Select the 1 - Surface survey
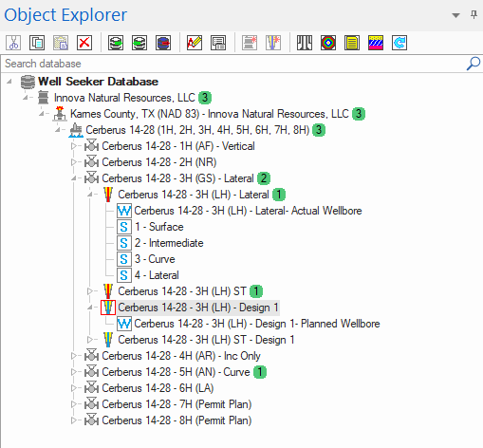The height and width of the screenshot is (448, 483). pyautogui.click(x=159, y=227)
